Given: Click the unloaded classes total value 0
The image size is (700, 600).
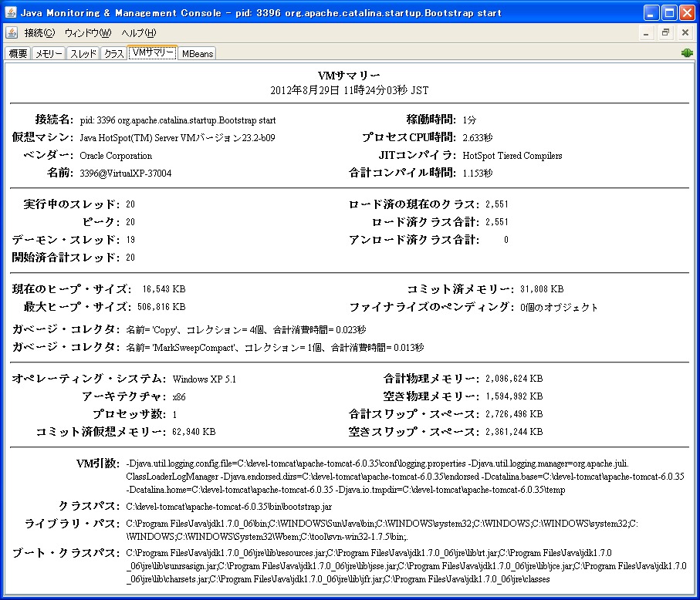Looking at the screenshot, I should tap(506, 240).
